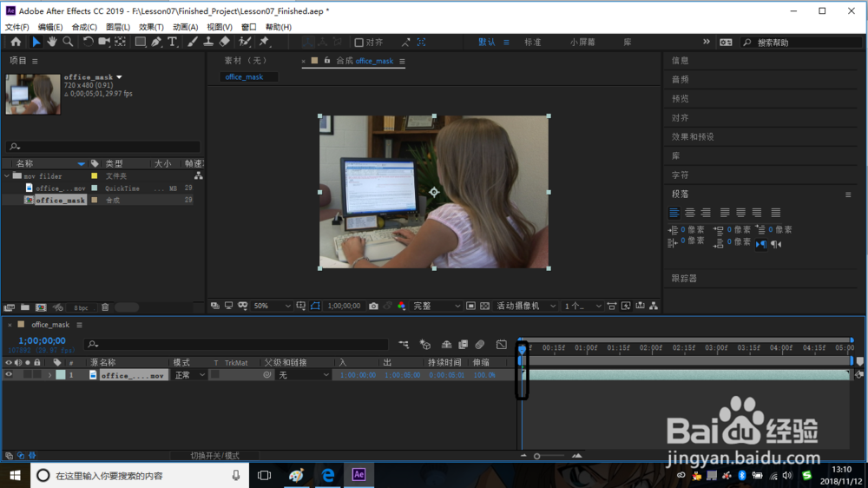Toggle left-to-right text direction in 段落 panel

761,244
